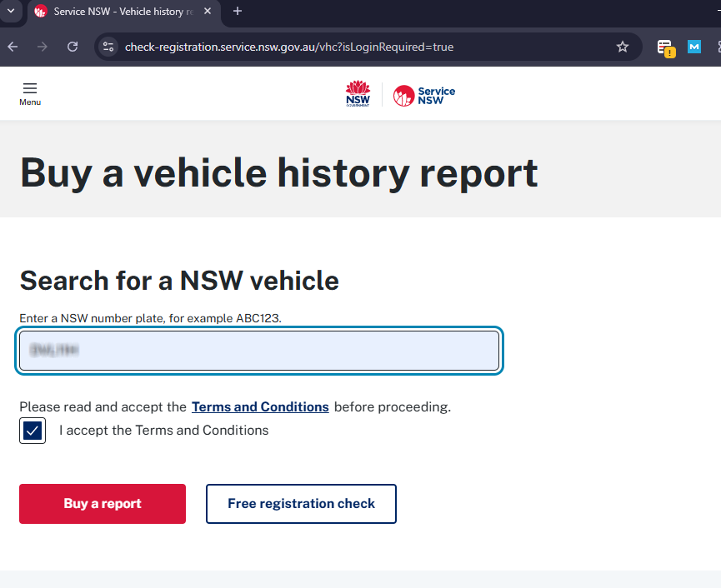
Task: Focus the NSW number plate input field
Action: pyautogui.click(x=259, y=351)
